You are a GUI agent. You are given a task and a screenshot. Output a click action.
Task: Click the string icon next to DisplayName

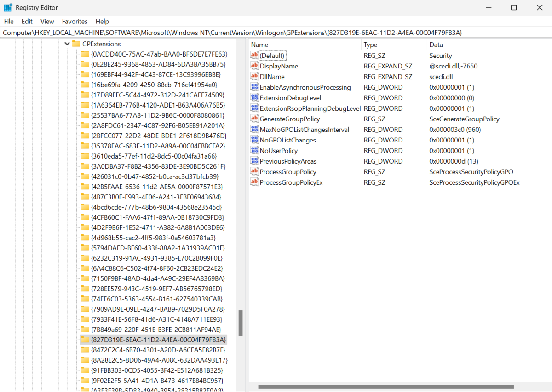point(255,66)
